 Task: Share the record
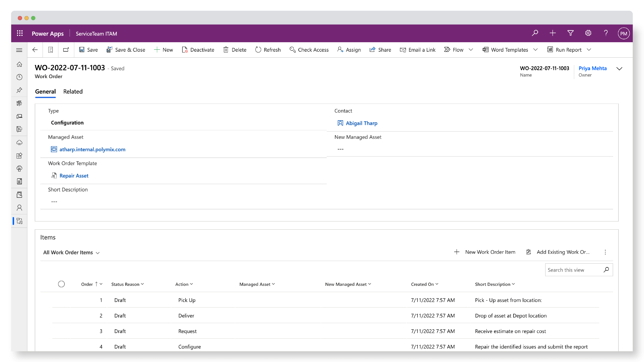380,50
